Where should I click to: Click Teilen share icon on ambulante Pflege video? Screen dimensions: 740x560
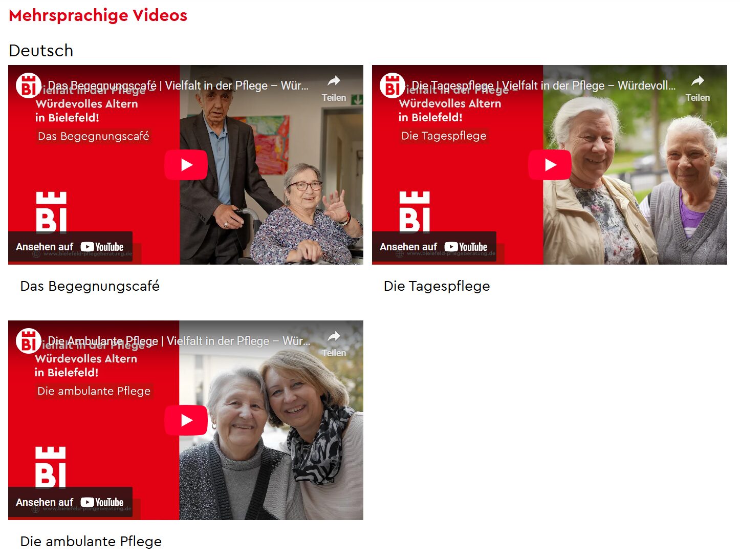[334, 344]
